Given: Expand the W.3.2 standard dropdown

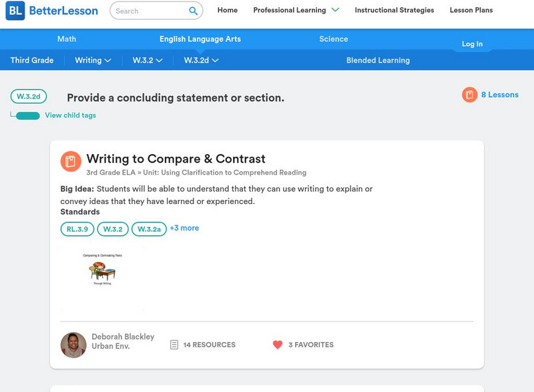Looking at the screenshot, I should click(148, 60).
